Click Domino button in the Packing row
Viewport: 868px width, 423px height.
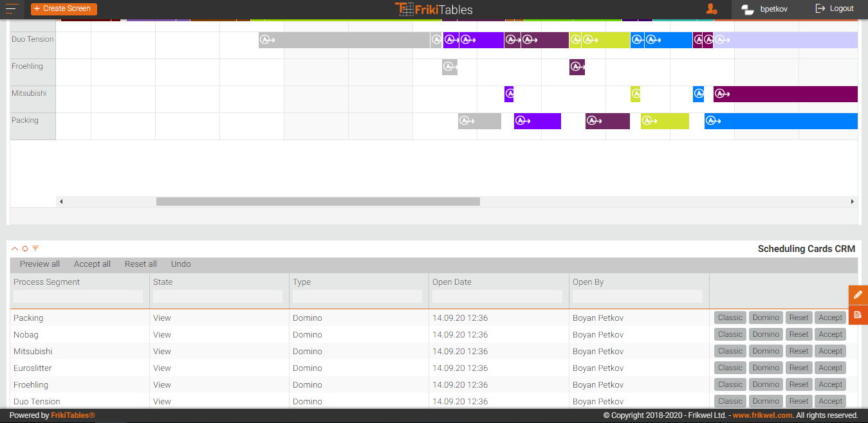pos(766,318)
